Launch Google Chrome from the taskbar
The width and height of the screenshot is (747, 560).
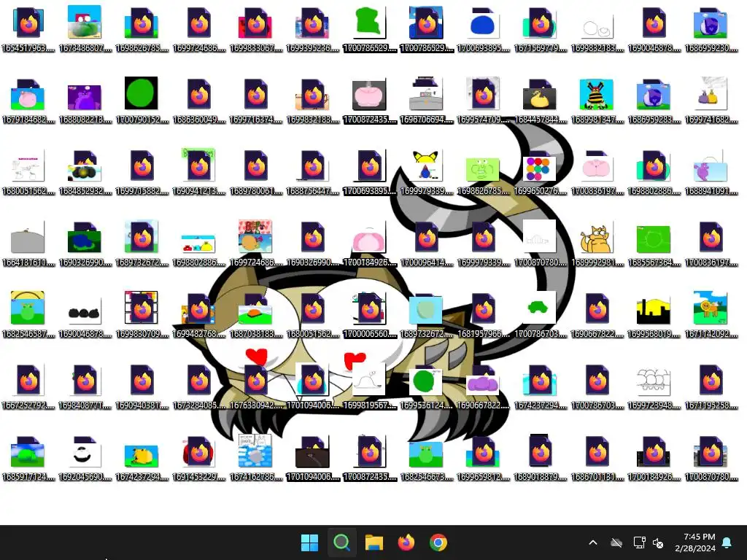(x=438, y=542)
